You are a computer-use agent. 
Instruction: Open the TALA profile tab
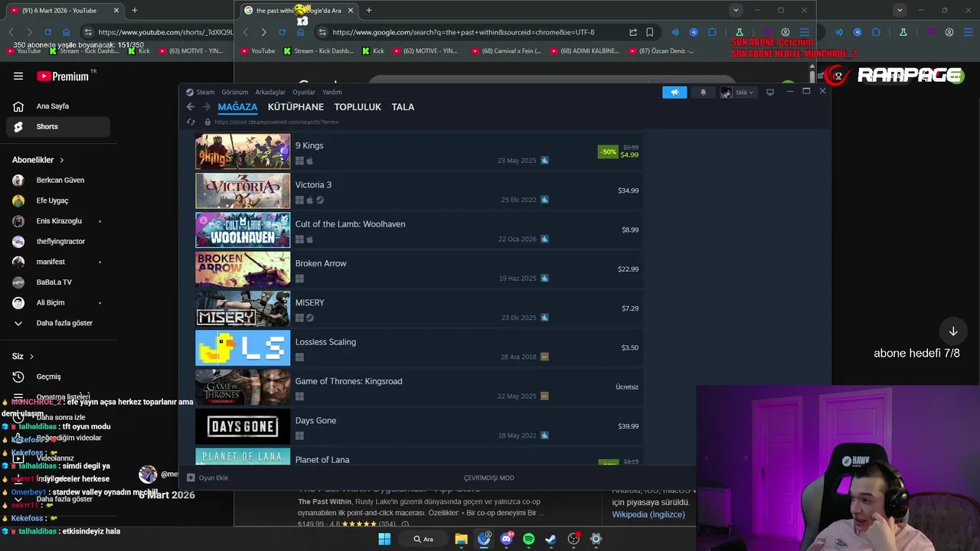coord(403,107)
